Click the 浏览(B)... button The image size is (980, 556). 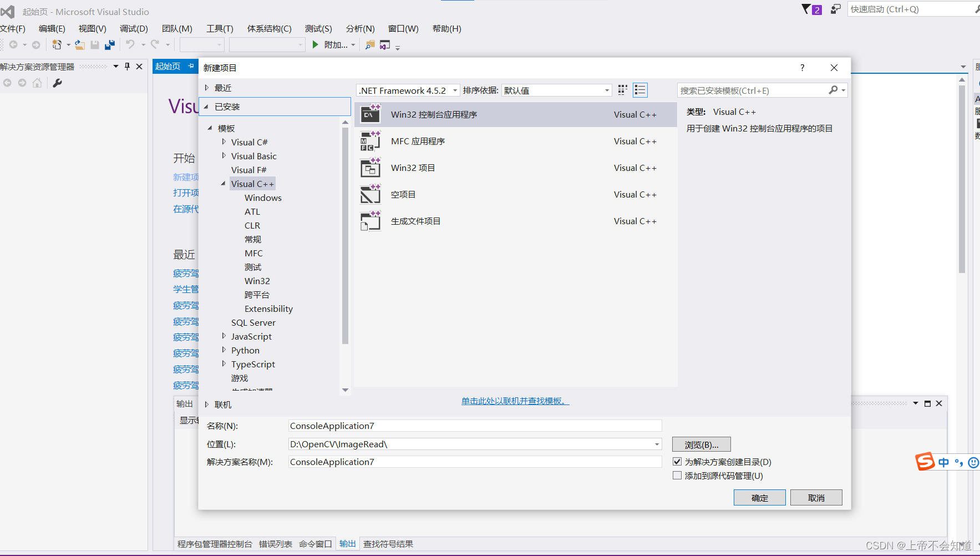(x=702, y=444)
